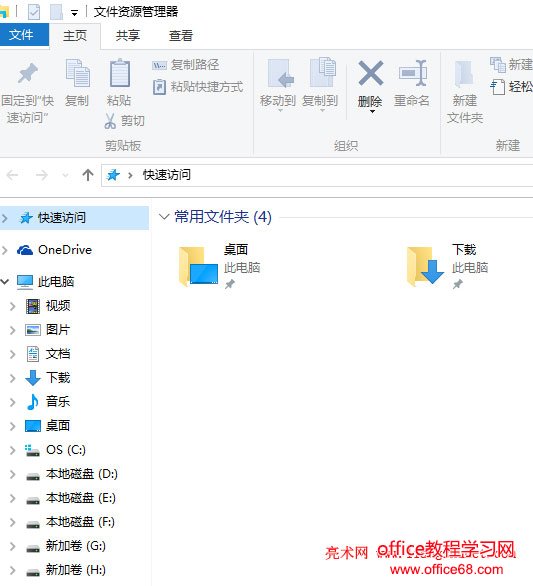Click the New item (新建) icon at ribbon right
Image resolution: width=533 pixels, height=586 pixels.
tap(498, 65)
